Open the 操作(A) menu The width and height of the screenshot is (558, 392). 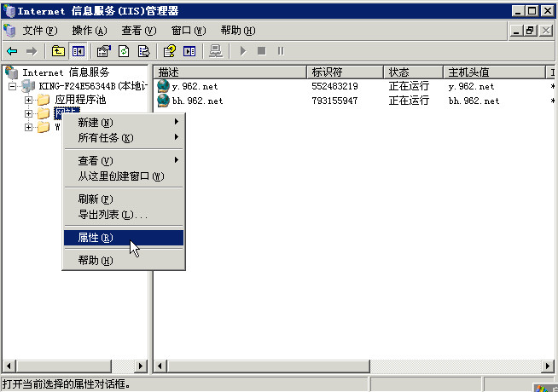point(90,31)
